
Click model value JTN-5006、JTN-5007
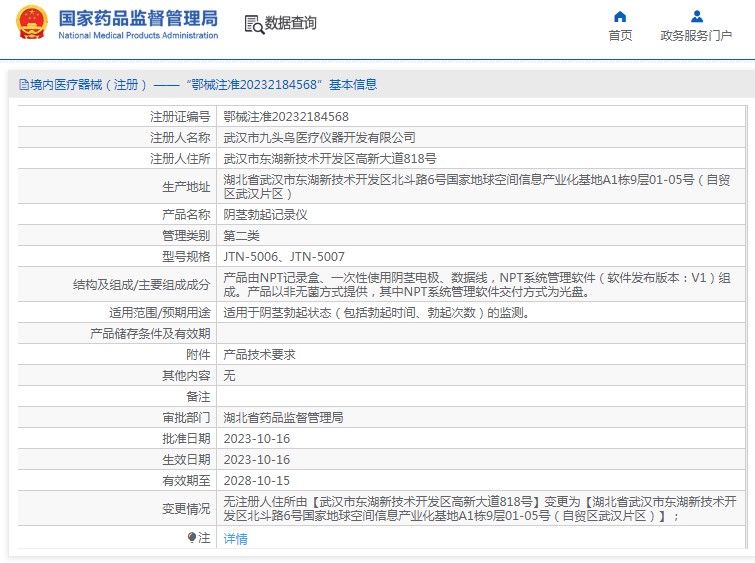tap(284, 257)
